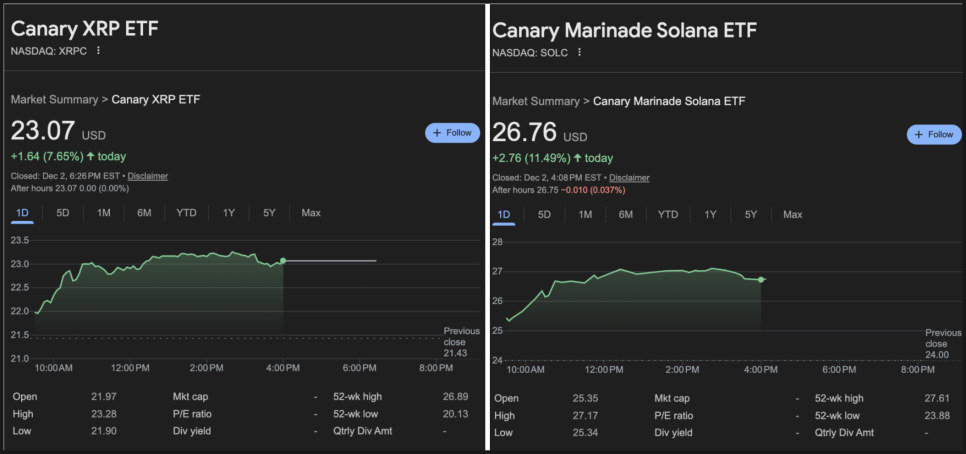
Task: Switch XRP ETF chart to Max range
Action: tap(311, 212)
